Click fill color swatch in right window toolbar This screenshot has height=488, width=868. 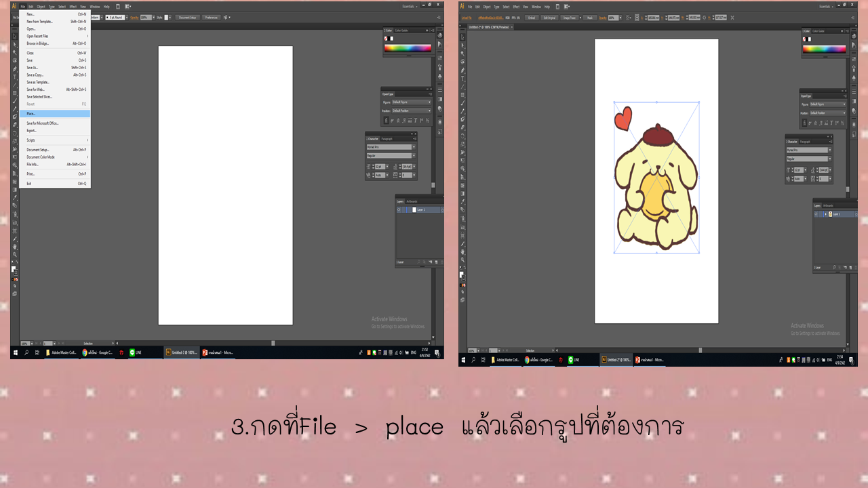point(462,274)
